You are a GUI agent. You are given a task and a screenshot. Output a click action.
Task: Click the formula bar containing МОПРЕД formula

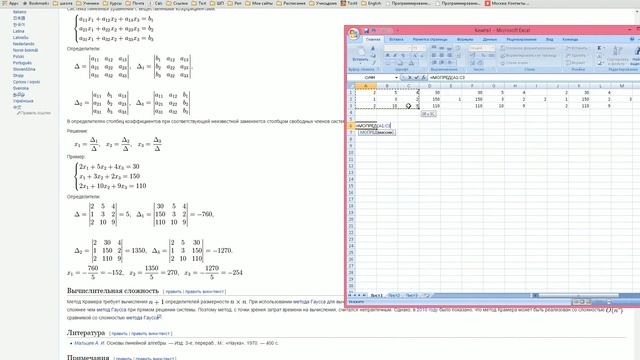[534, 78]
